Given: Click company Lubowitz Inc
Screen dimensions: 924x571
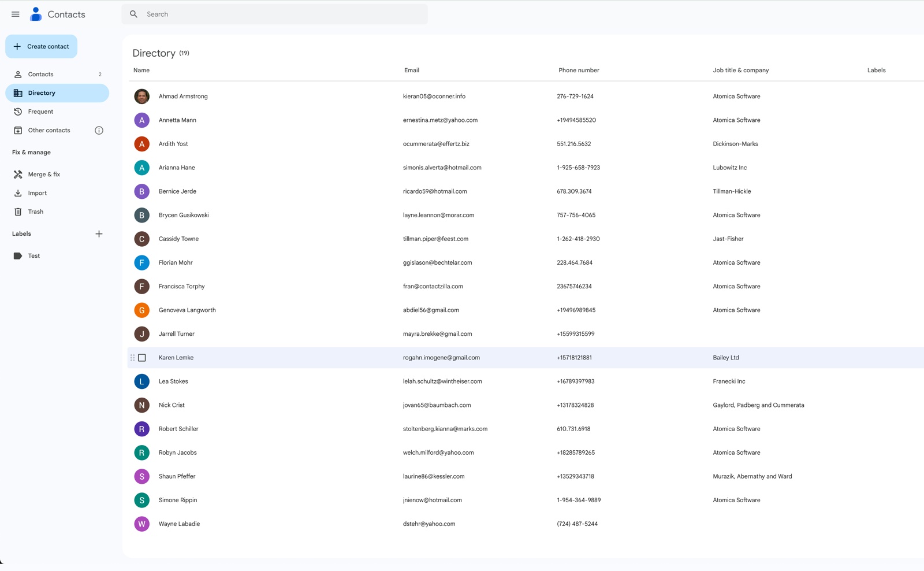Looking at the screenshot, I should click(x=729, y=168).
